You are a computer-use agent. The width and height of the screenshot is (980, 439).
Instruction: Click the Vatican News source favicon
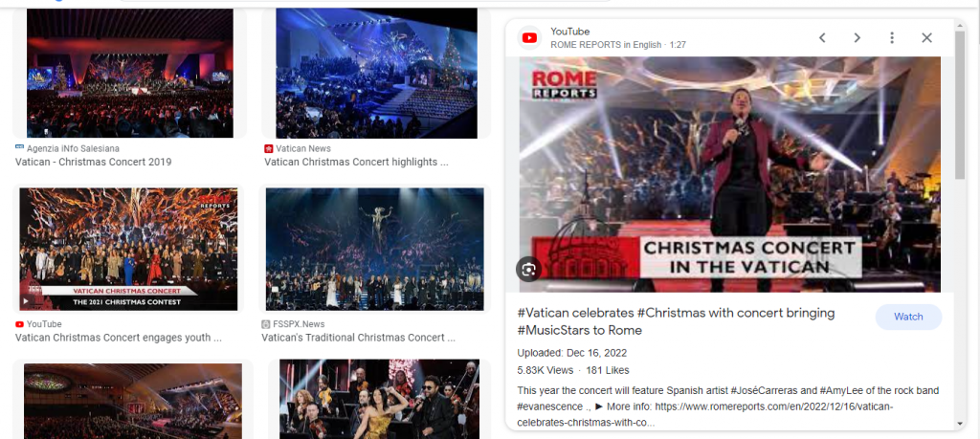269,148
